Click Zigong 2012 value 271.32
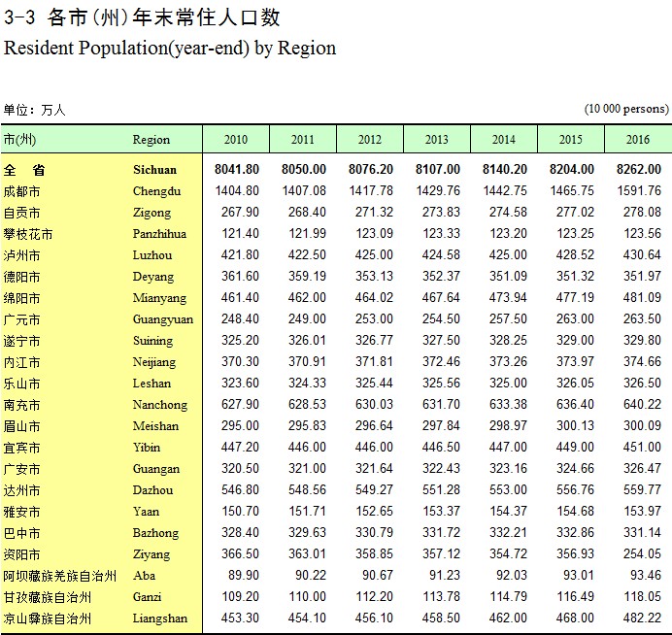This screenshot has width=672, height=635. click(374, 212)
